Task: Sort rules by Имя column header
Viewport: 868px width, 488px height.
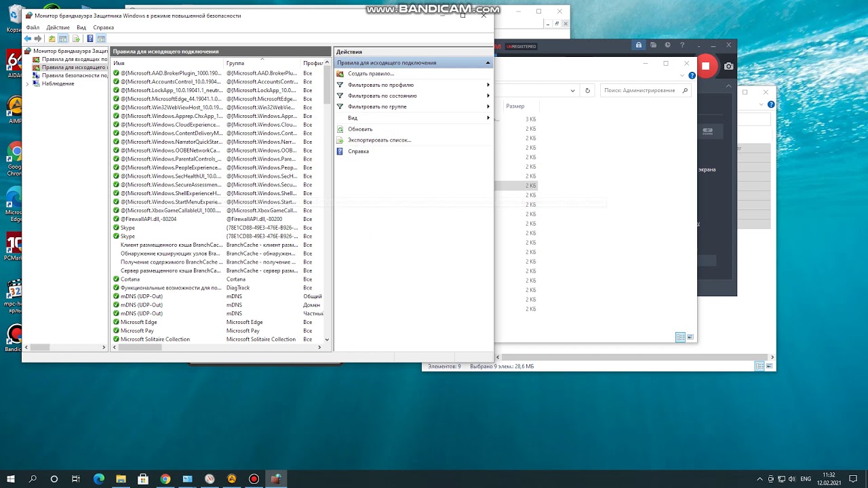Action: click(167, 63)
